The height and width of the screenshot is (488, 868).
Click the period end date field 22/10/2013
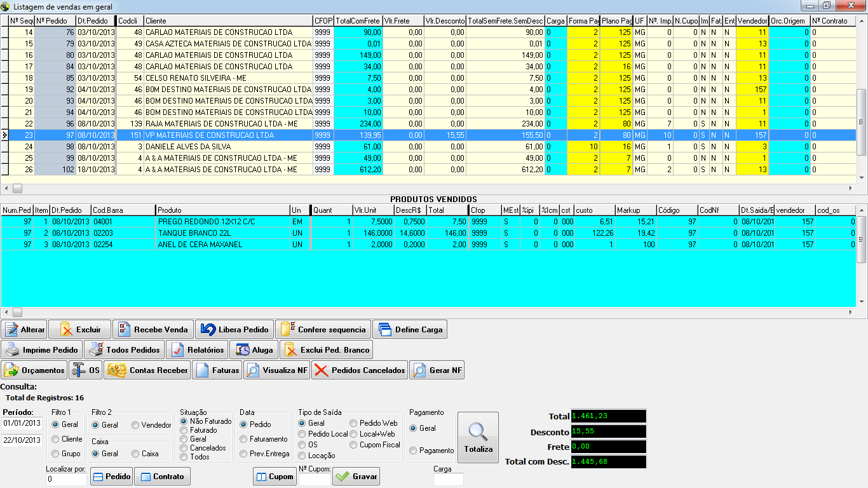point(22,440)
